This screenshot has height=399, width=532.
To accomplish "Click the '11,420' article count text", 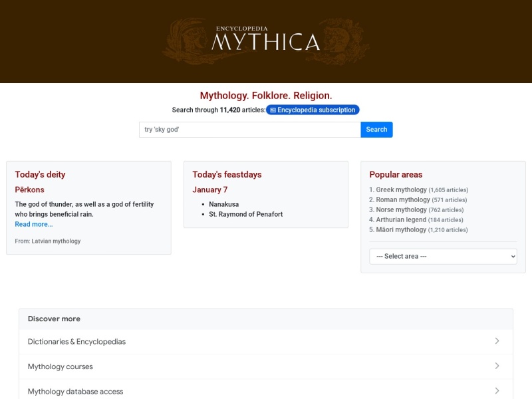I will [x=230, y=110].
